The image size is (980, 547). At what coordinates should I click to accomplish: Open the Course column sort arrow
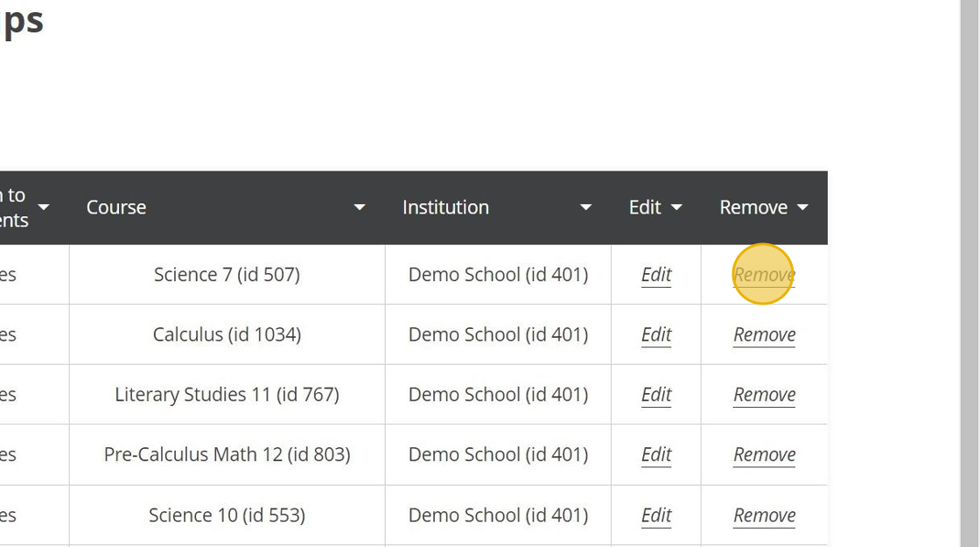pyautogui.click(x=360, y=207)
